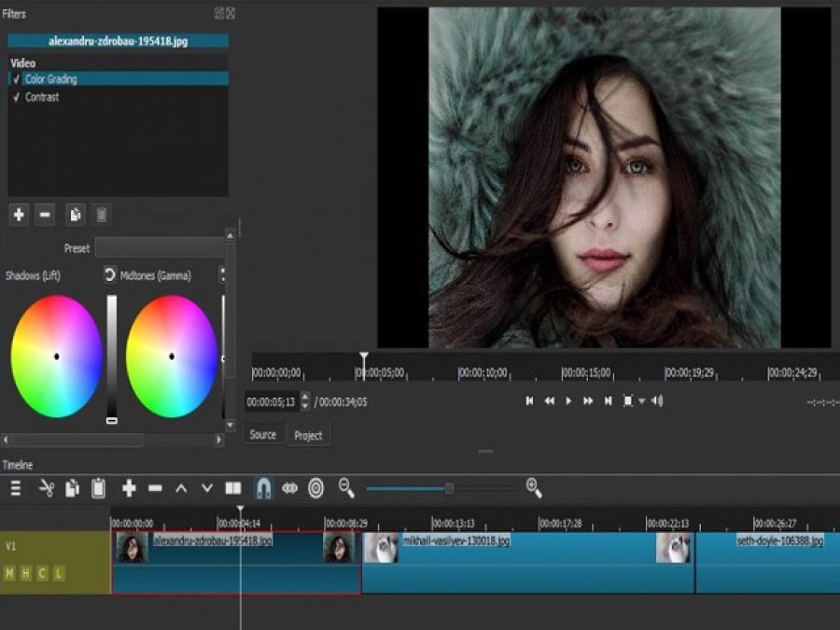Switch to the Project tab
Image resolution: width=840 pixels, height=630 pixels.
(308, 434)
